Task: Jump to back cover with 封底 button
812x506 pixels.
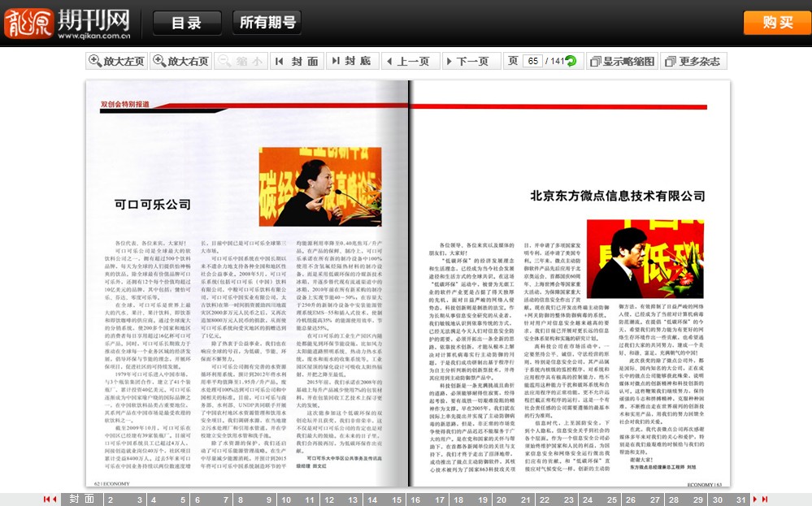Action: click(351, 61)
